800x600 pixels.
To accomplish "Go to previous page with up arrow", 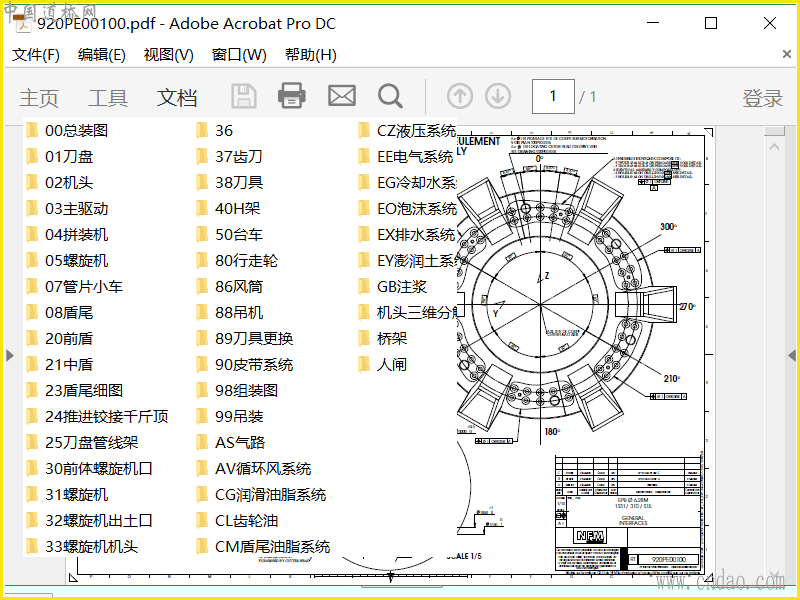I will (460, 96).
